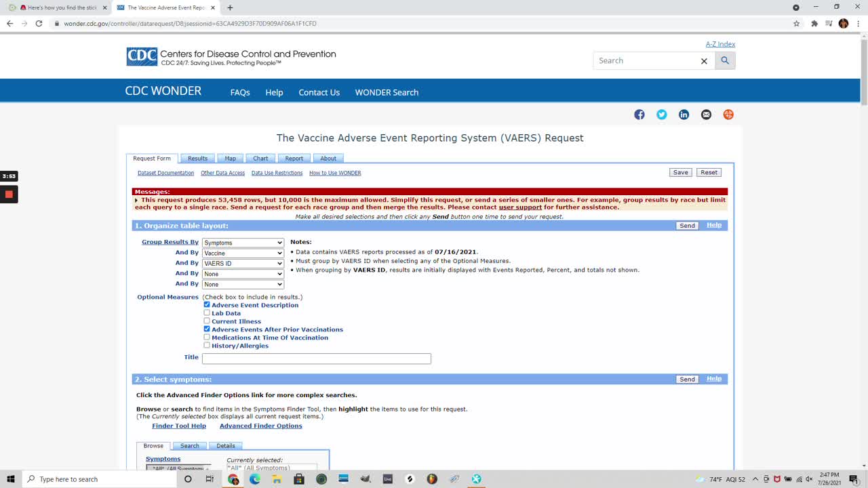The height and width of the screenshot is (488, 868).
Task: Open Task View on the taskbar
Action: pos(210,479)
